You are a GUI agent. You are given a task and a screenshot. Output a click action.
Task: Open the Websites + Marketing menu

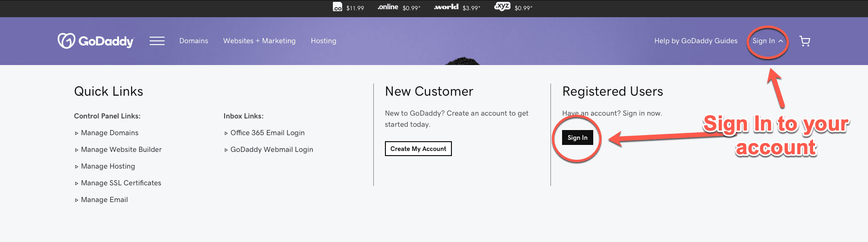[259, 41]
